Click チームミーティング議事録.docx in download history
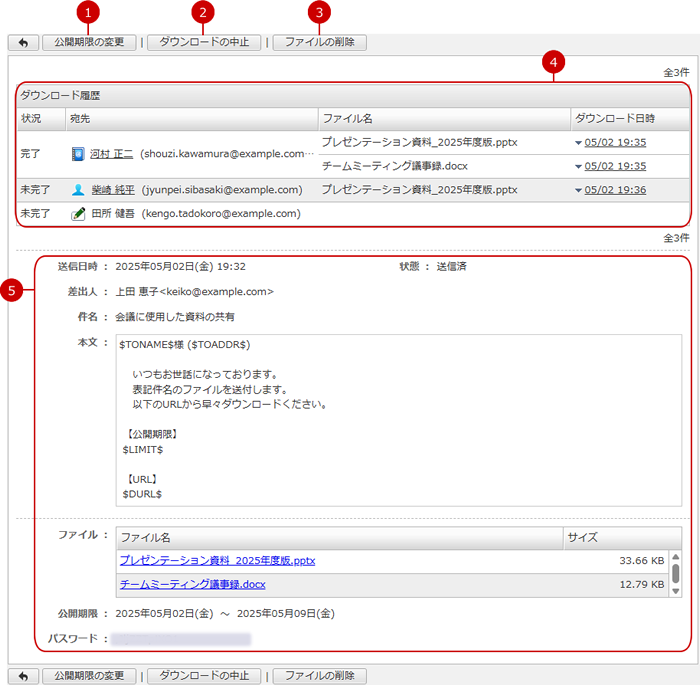The image size is (700, 685). (395, 167)
